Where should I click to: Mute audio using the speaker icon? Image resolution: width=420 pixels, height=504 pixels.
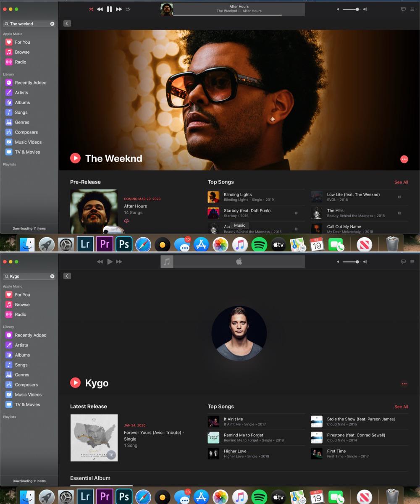[x=338, y=9]
